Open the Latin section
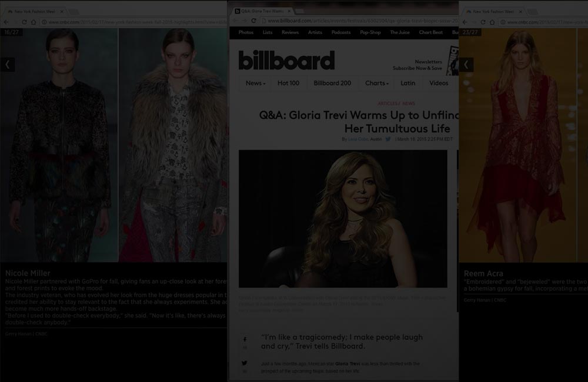 407,83
